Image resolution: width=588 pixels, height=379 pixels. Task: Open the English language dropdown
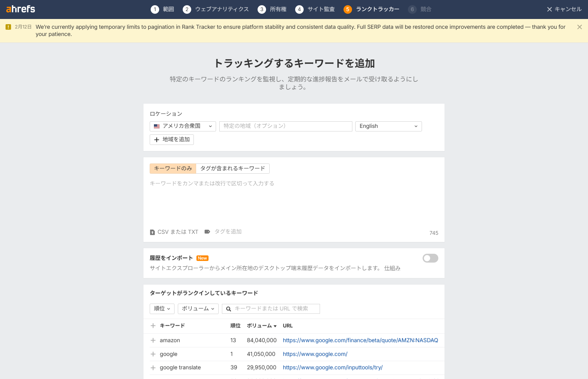click(388, 126)
